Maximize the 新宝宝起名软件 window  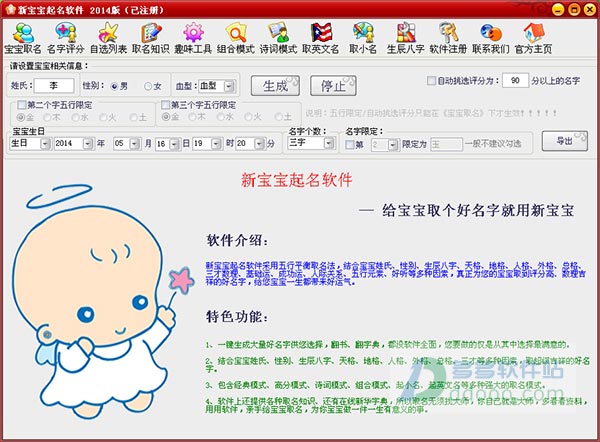[x=574, y=9]
